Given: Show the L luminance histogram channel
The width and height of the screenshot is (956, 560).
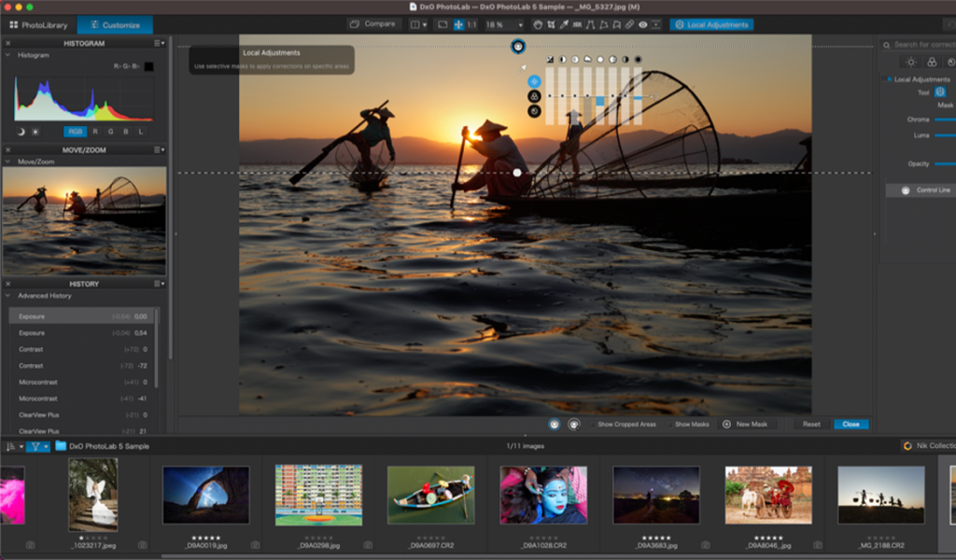Looking at the screenshot, I should 140,132.
